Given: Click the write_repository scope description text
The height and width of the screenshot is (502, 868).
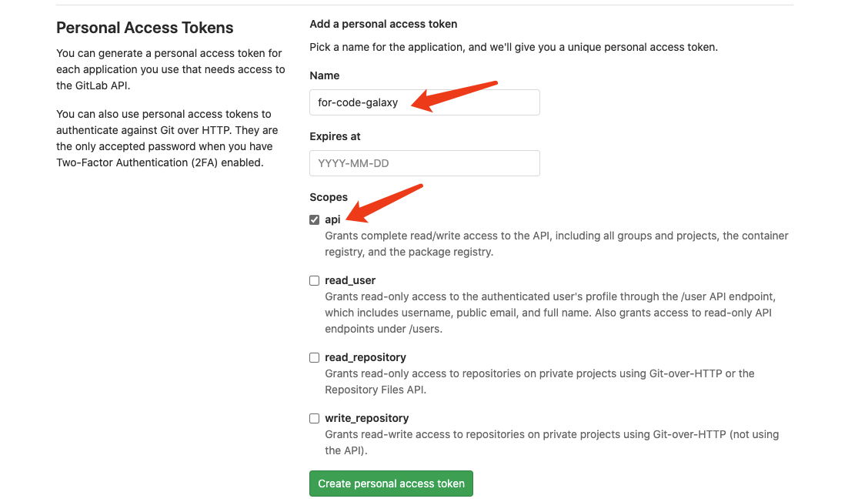Looking at the screenshot, I should pos(551,442).
